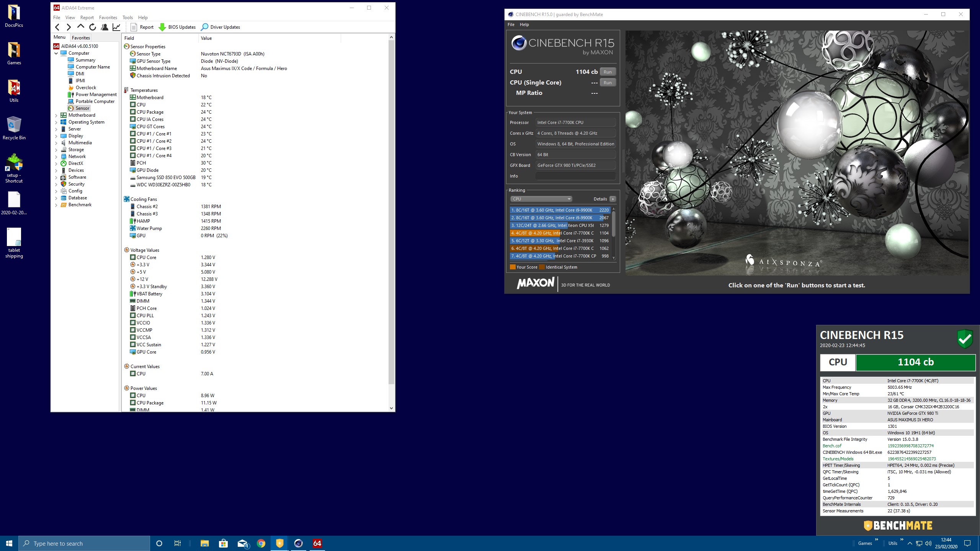Click BIOS Updates in AIDA64 toolbar
The height and width of the screenshot is (551, 980).
tap(177, 27)
